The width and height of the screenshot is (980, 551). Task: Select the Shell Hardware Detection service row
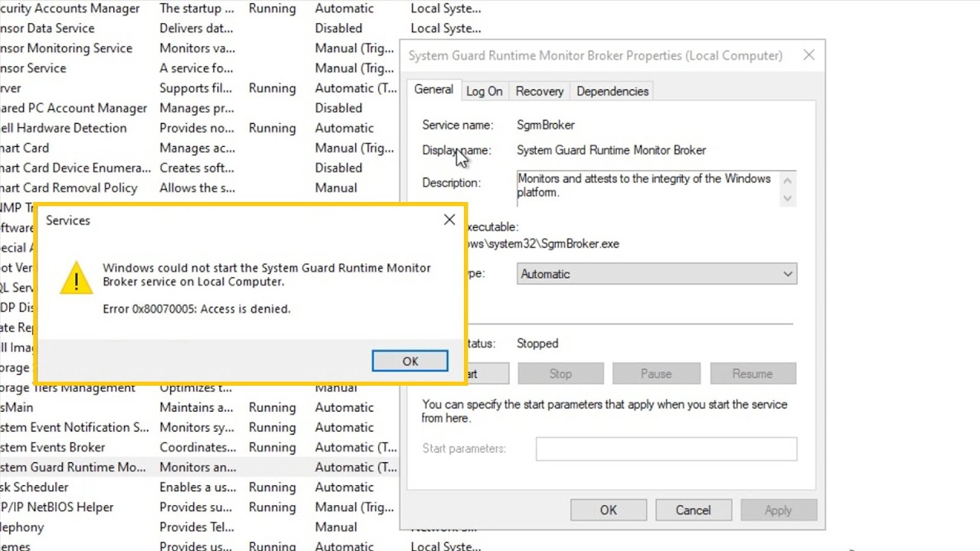199,128
